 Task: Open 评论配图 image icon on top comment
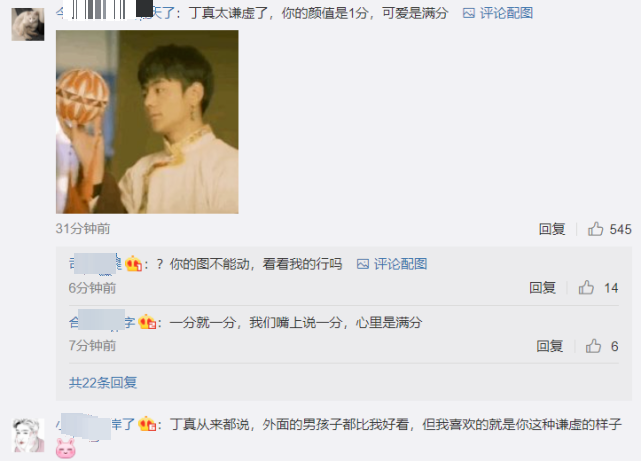[x=468, y=13]
